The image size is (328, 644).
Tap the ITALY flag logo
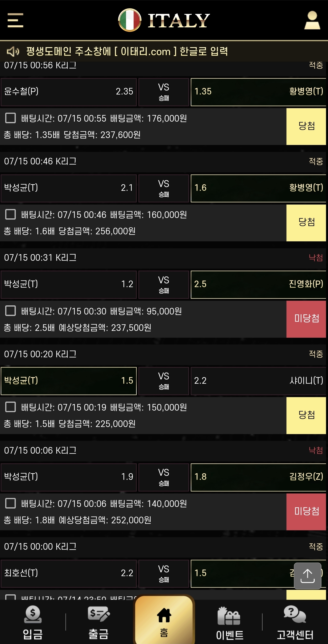pyautogui.click(x=130, y=20)
